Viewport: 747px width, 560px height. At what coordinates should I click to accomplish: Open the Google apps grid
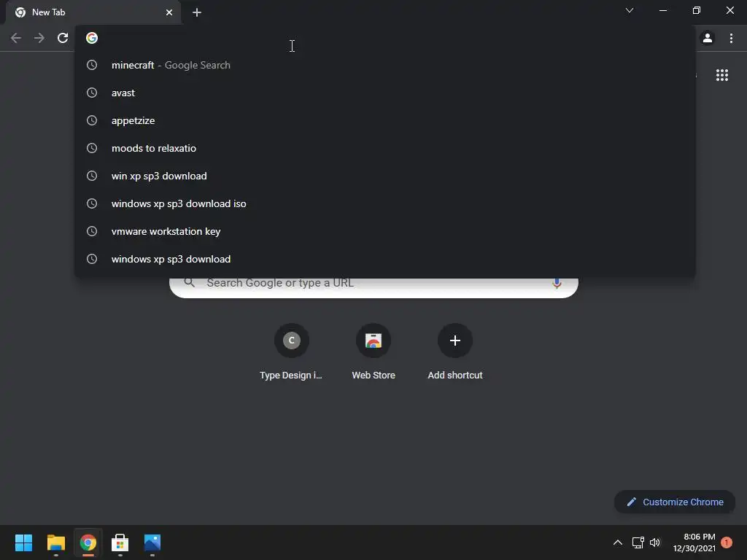point(721,75)
